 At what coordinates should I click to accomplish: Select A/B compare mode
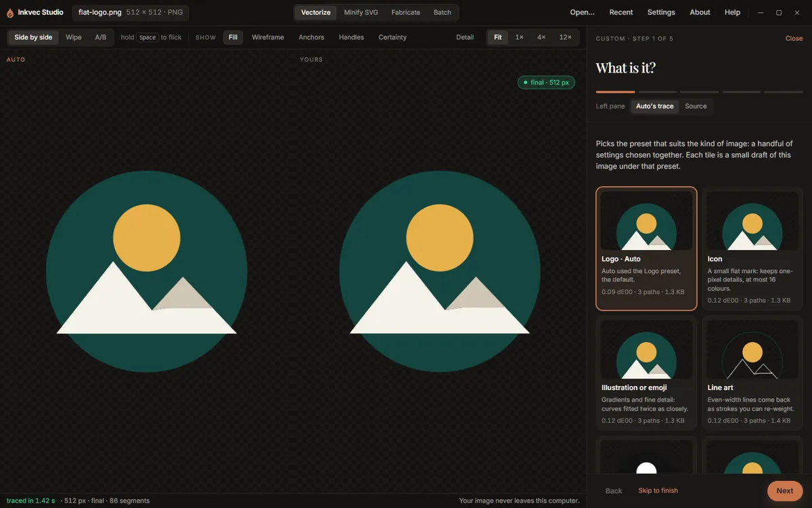(x=100, y=37)
